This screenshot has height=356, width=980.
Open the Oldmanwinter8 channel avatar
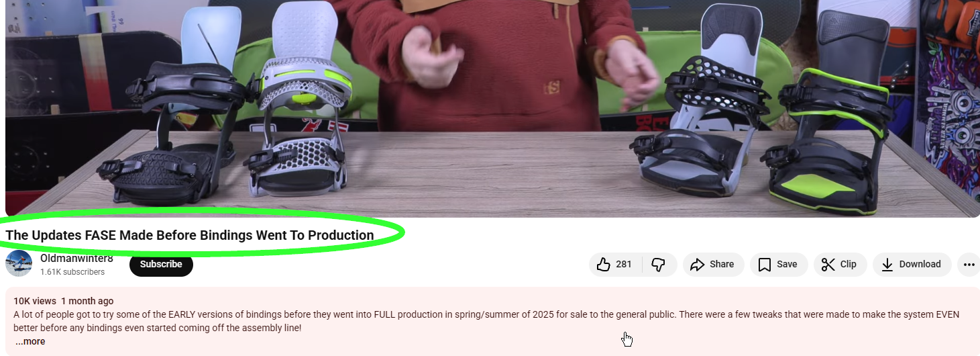(19, 263)
